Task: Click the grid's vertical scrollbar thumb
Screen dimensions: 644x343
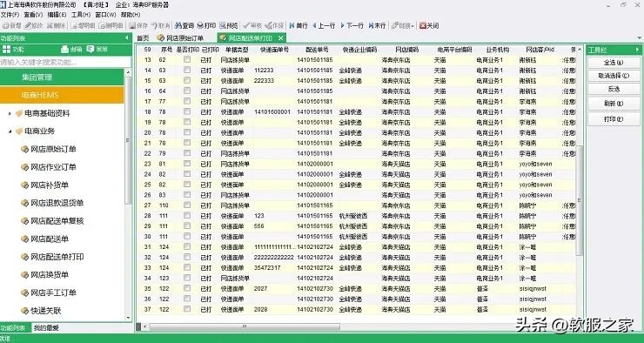Action: click(x=580, y=200)
